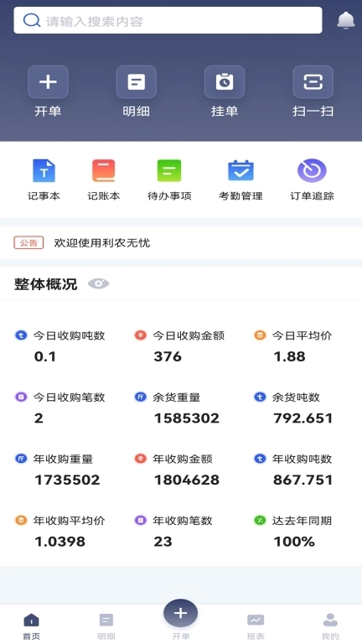Select the 今日收购金额 value 376
Screen dimensions: 362x644
coord(168,356)
